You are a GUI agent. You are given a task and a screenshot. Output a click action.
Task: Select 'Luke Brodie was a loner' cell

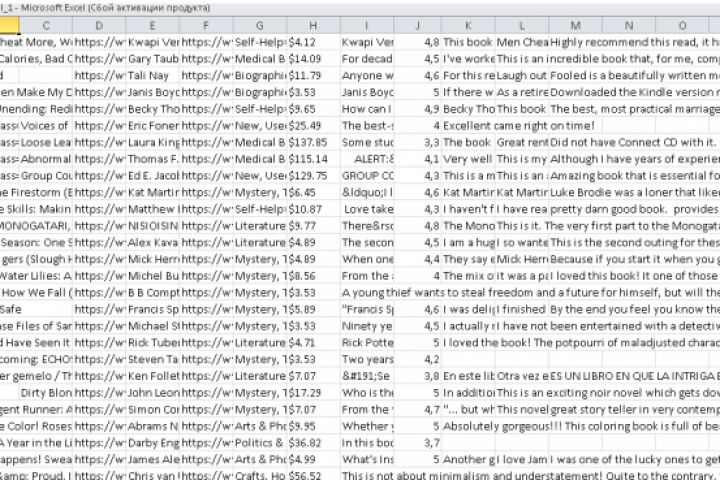coord(635,192)
